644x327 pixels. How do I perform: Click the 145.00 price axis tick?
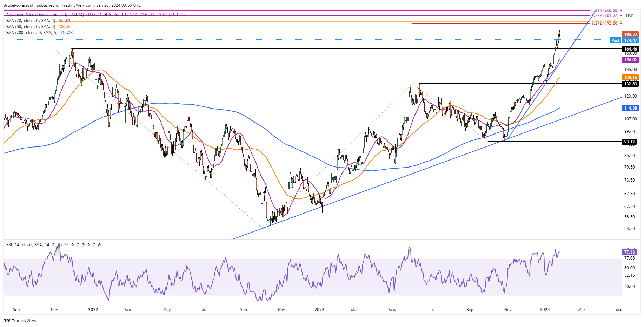pos(630,70)
